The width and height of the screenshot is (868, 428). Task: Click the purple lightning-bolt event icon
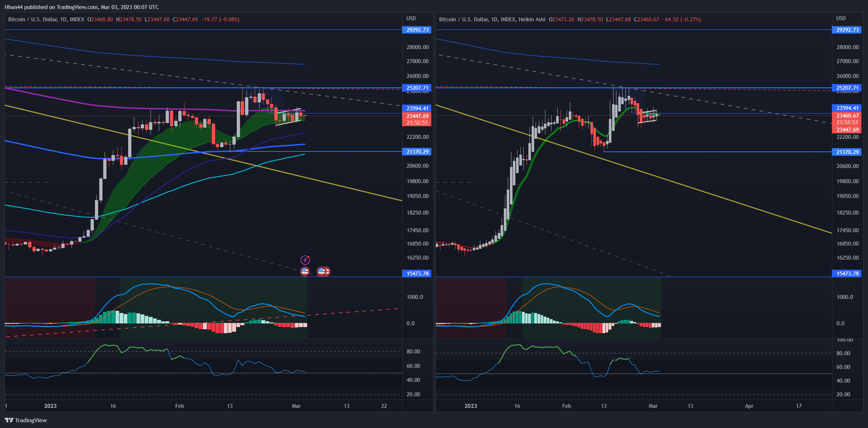tap(305, 260)
